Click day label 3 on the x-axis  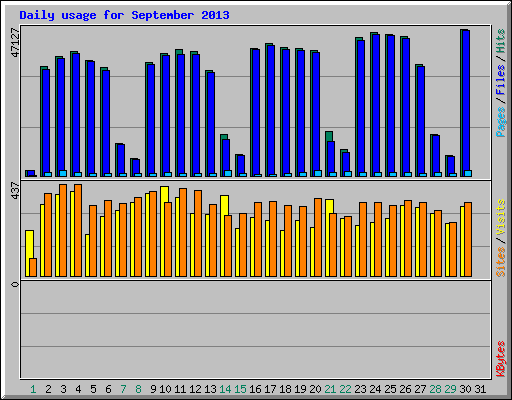coord(63,389)
